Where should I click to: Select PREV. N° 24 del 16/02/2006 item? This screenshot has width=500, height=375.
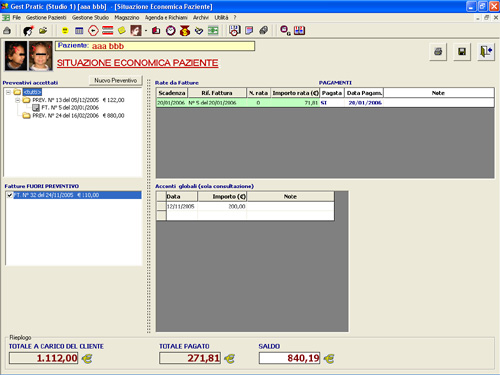coord(78,116)
